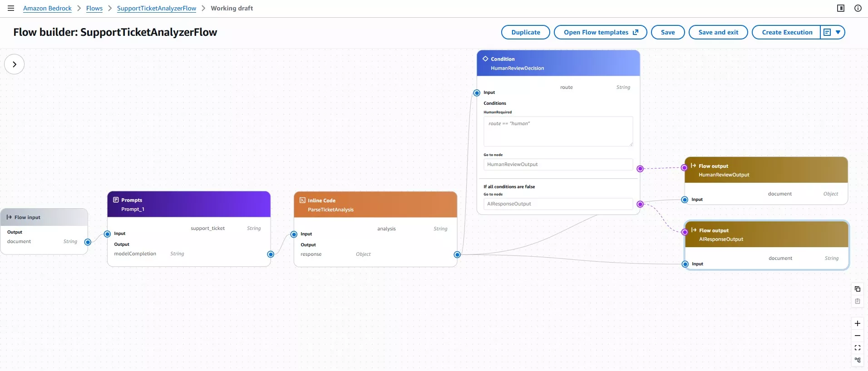868x371 pixels.
Task: Click the Condition node diamond icon
Action: (485, 59)
